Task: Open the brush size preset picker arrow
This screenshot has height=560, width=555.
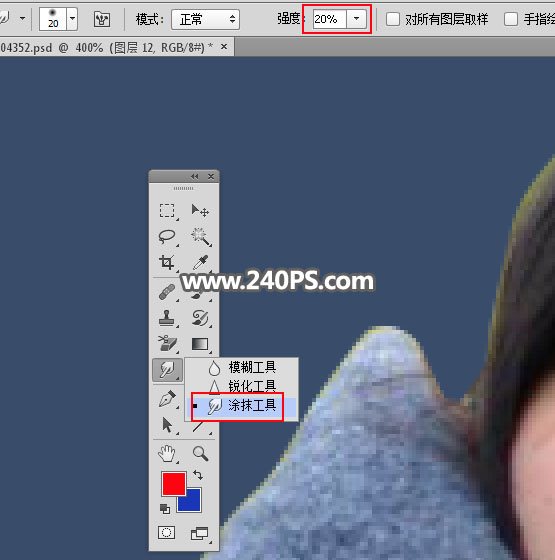Action: pos(72,18)
